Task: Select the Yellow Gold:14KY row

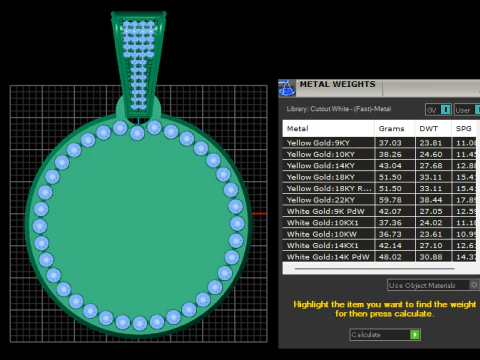Action: [x=379, y=166]
